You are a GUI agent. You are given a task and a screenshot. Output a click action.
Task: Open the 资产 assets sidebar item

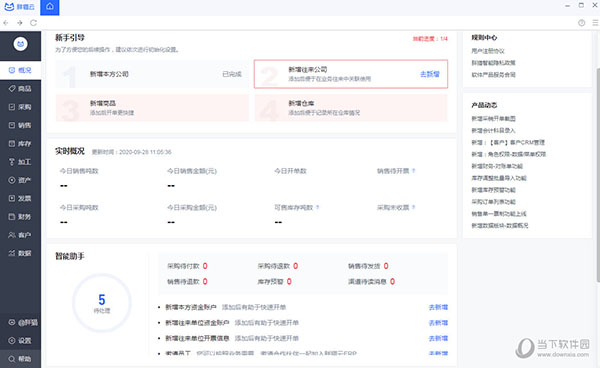pyautogui.click(x=20, y=180)
